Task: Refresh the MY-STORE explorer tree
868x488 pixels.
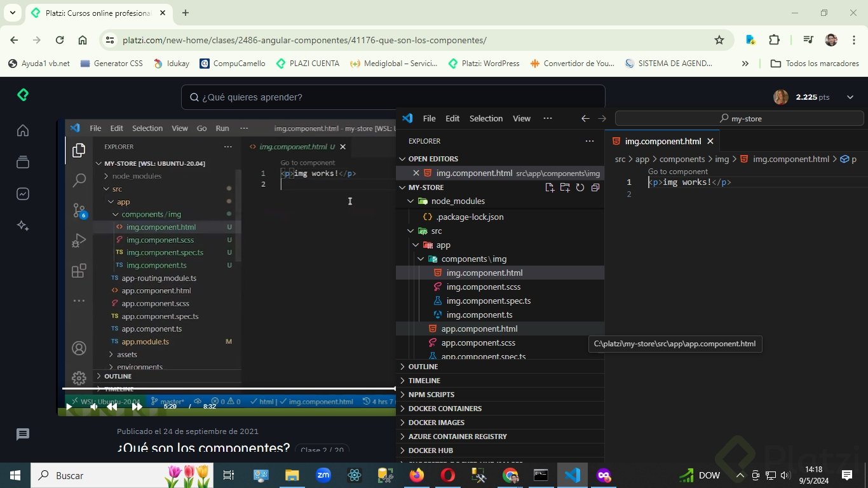Action: pyautogui.click(x=580, y=187)
